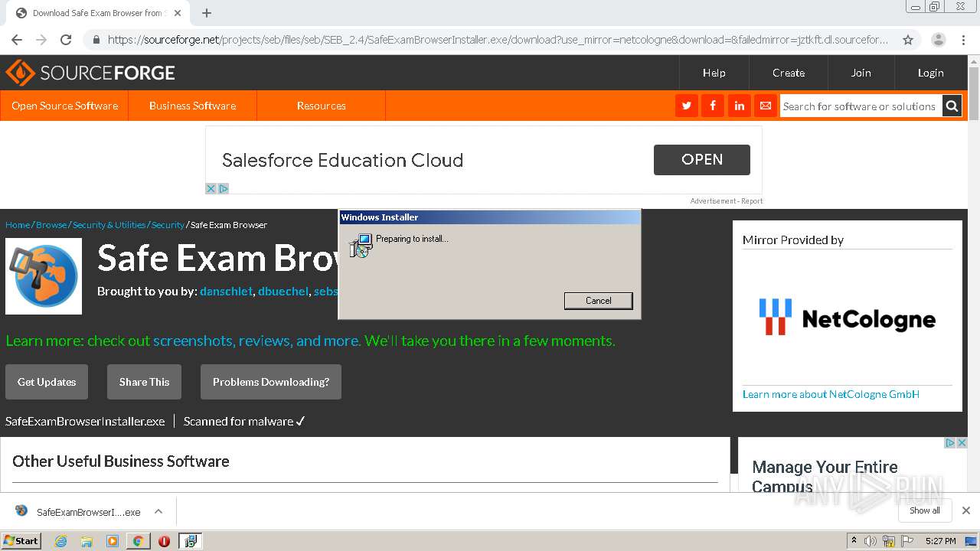This screenshot has width=980, height=551.
Task: Expand SafeExamBrowserInstaller download options chevron
Action: [x=158, y=511]
